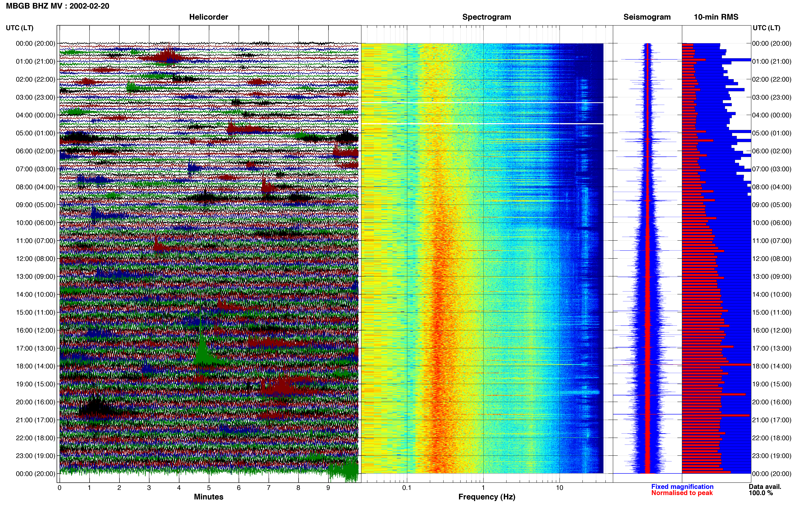The height and width of the screenshot is (508, 812).
Task: Click '22:00 (18:00)' beside the RMS panel
Action: point(772,438)
